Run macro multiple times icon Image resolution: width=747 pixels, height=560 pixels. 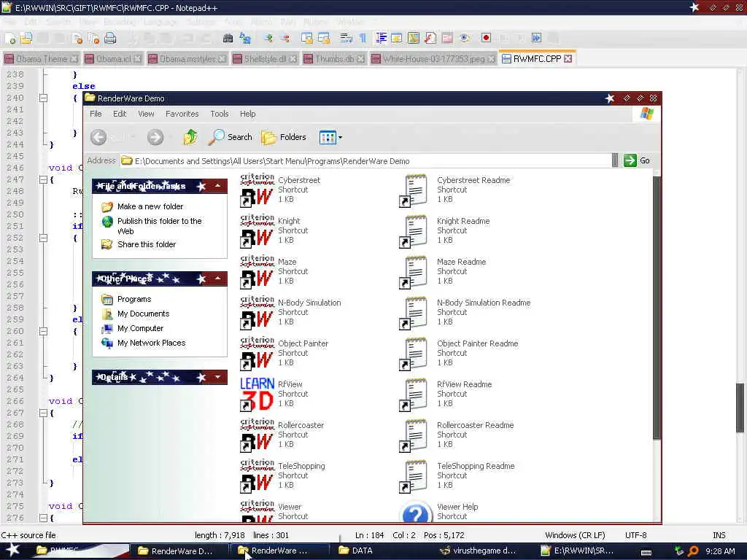(536, 38)
